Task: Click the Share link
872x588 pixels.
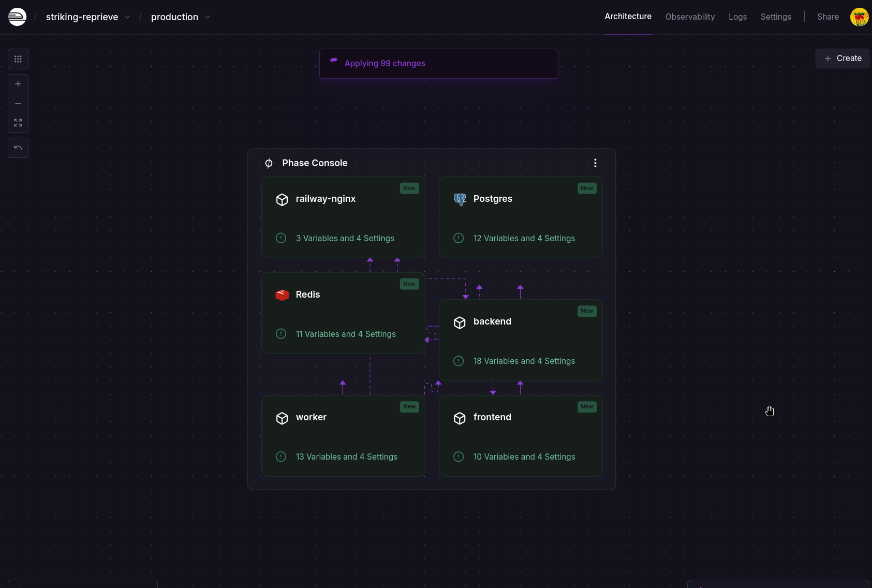Action: pos(827,17)
